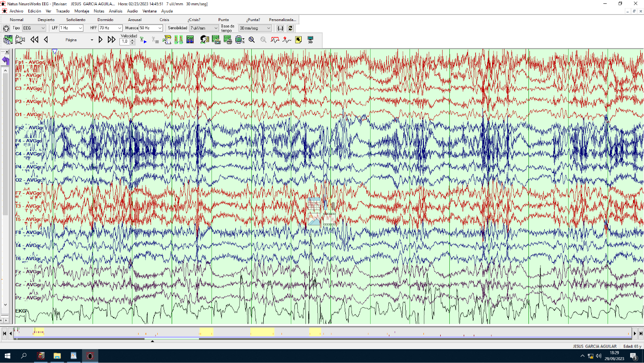
Task: Click the red waveform marker icon
Action: [x=275, y=40]
